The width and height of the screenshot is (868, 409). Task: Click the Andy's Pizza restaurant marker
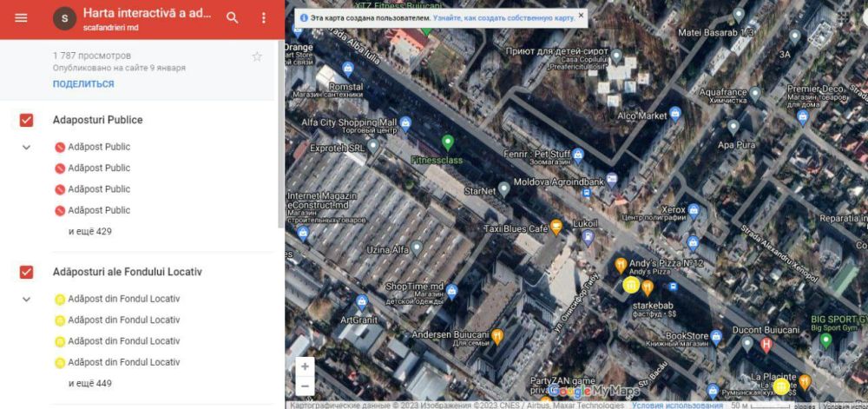pyautogui.click(x=621, y=265)
